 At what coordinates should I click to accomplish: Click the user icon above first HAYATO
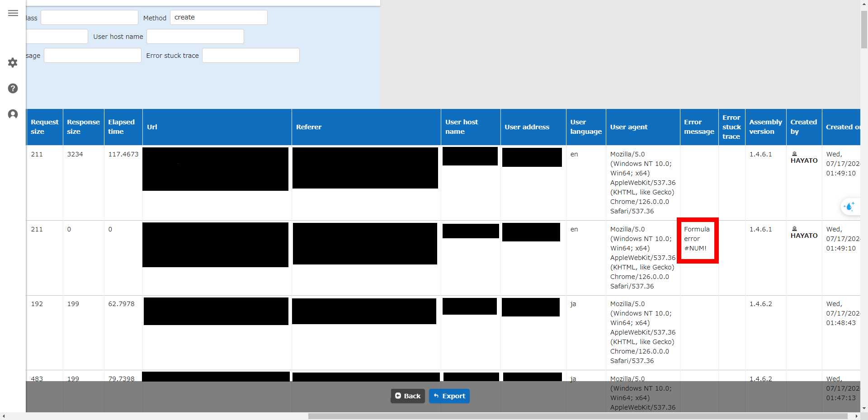pyautogui.click(x=794, y=154)
